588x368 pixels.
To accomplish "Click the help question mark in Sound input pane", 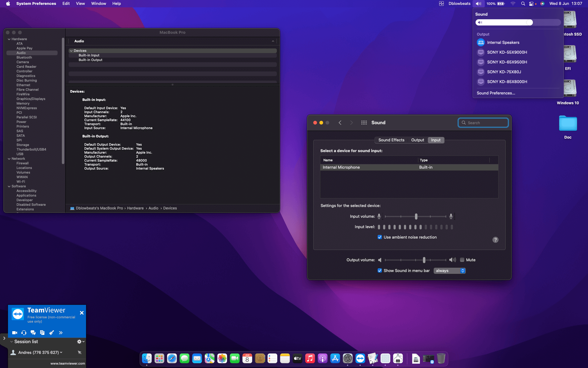I will pos(496,240).
